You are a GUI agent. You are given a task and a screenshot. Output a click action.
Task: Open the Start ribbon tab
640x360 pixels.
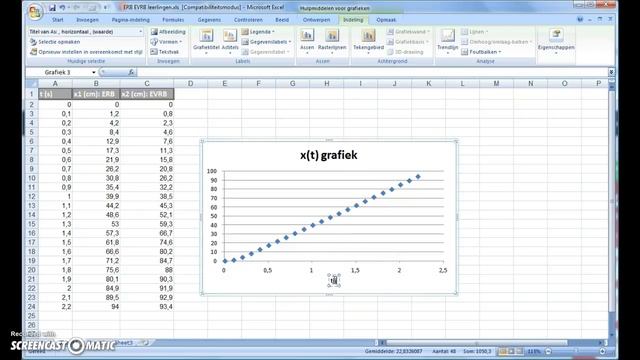58,20
